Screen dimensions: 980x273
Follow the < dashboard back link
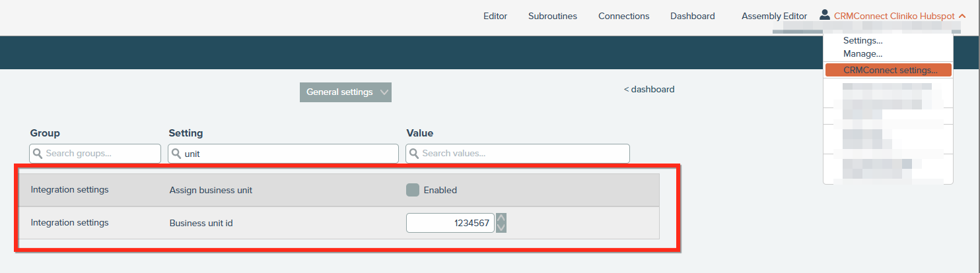(649, 89)
